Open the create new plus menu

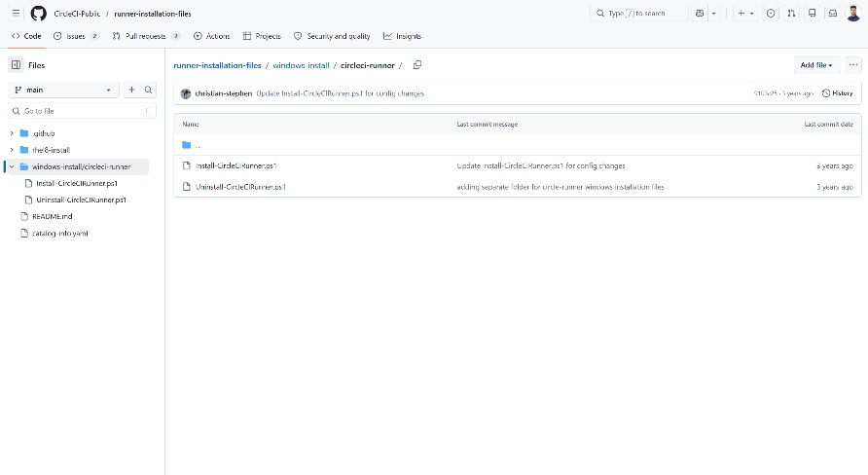pos(745,14)
